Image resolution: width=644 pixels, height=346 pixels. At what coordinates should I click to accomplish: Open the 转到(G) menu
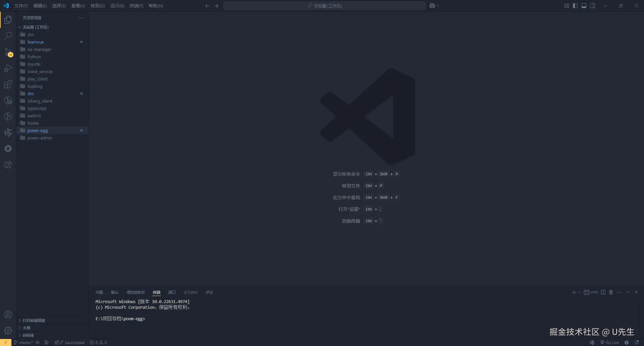pyautogui.click(x=98, y=6)
